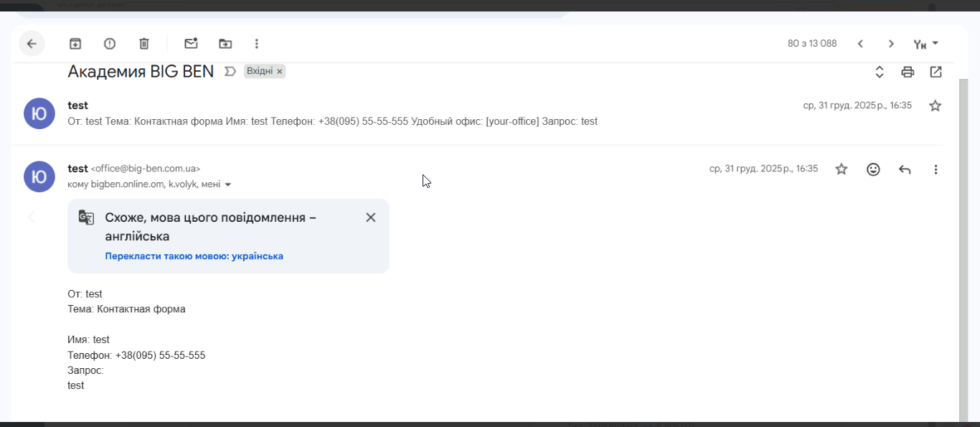This screenshot has width=980, height=427.
Task: Delete this conversation with trash icon
Action: coord(144,44)
